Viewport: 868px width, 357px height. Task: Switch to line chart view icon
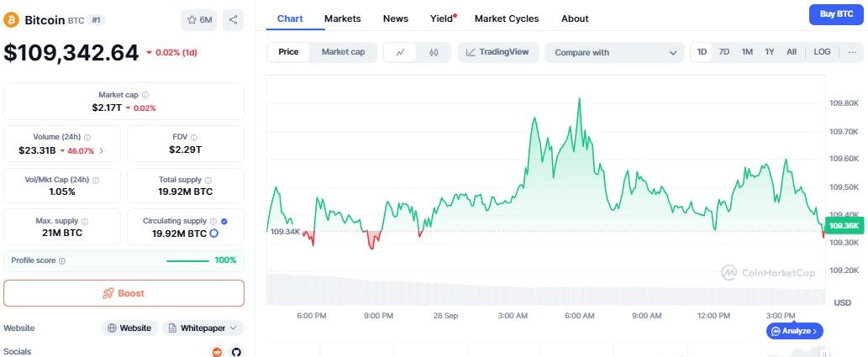(401, 52)
